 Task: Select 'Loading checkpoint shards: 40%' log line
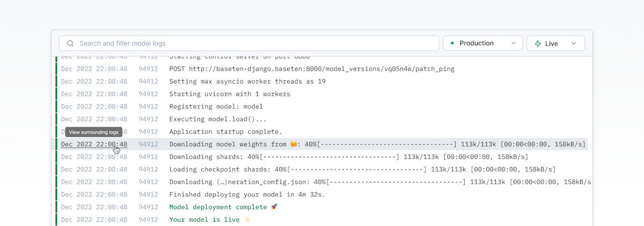362,170
